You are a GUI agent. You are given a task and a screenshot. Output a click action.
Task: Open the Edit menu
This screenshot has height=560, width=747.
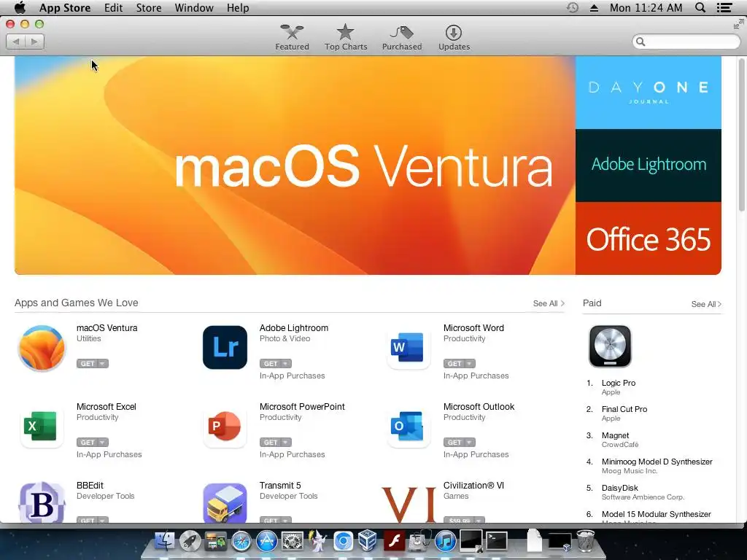click(x=113, y=7)
